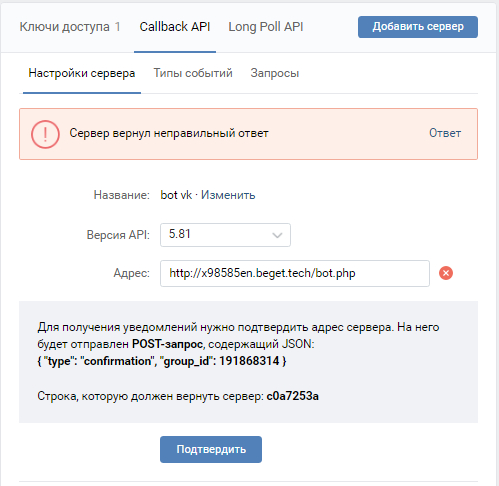Click the JSON confirmation sample text
Screen dimensions: 499x486
(x=162, y=361)
